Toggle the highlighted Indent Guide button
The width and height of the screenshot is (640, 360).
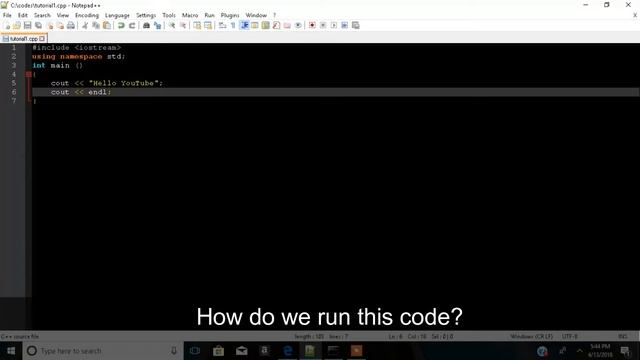[244, 25]
